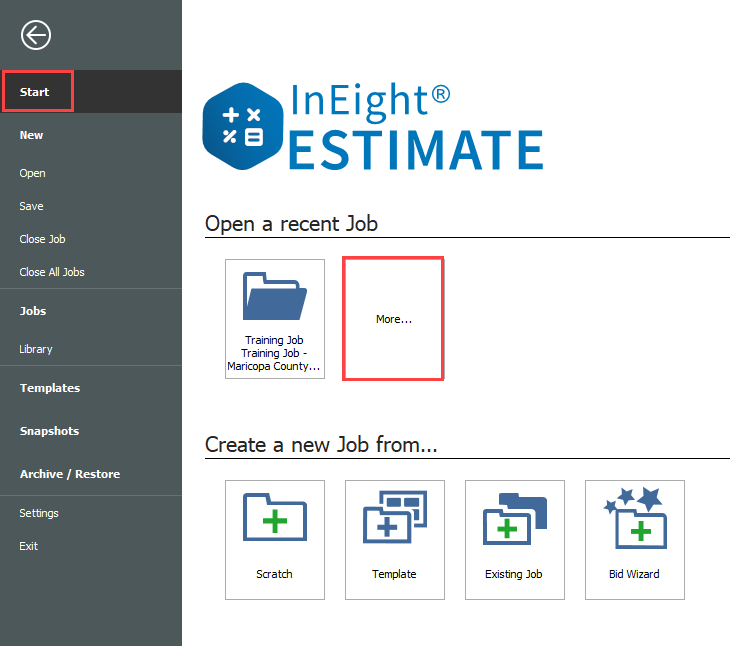This screenshot has width=730, height=646.
Task: Go to the Templates section
Action: (50, 388)
